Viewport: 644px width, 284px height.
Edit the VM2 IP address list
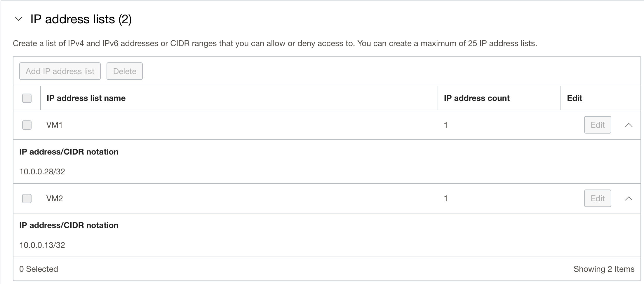click(x=597, y=198)
